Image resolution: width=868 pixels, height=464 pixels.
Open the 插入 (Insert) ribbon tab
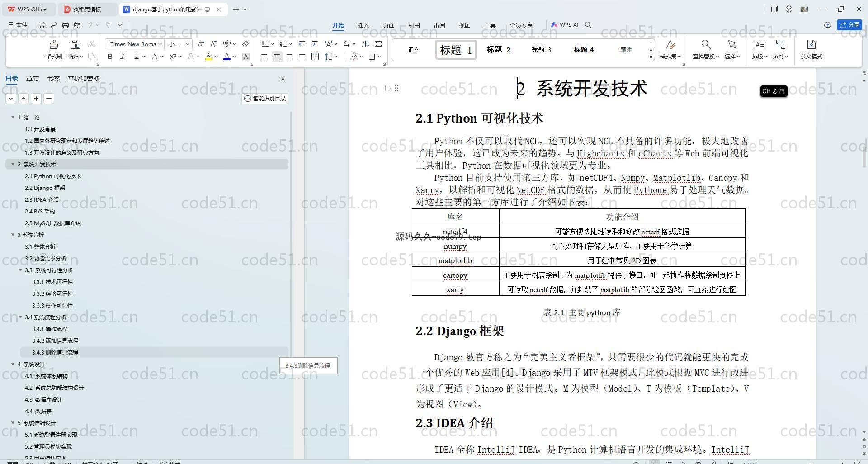pyautogui.click(x=363, y=25)
